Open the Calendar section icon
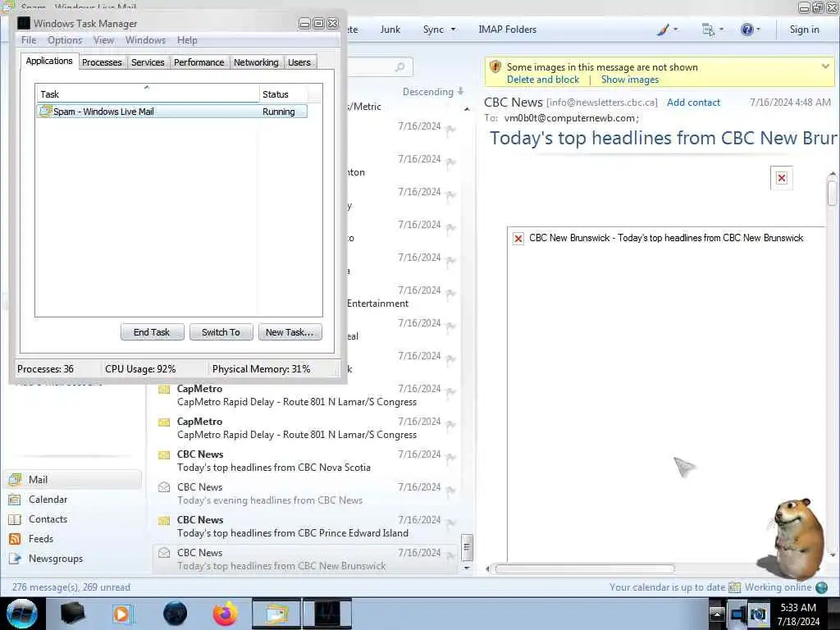 15,500
